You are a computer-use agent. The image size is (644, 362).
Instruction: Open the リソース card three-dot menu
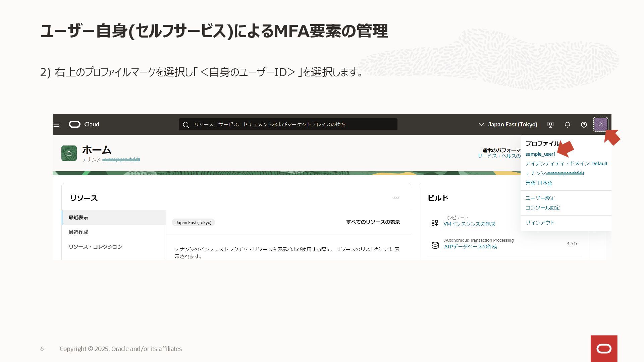coord(396,198)
